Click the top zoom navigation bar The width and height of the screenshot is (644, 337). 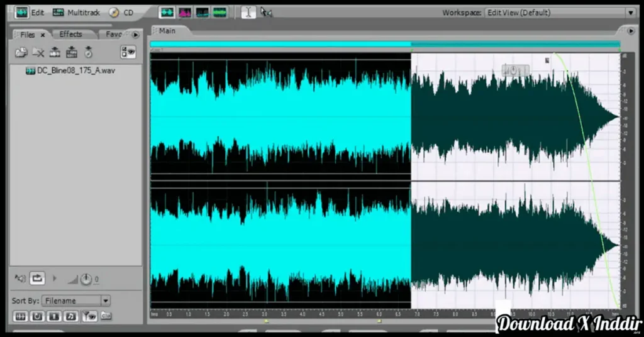point(386,44)
